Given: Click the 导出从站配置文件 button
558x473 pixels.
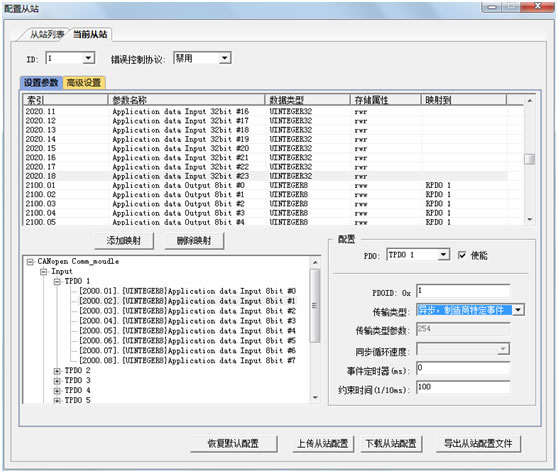Looking at the screenshot, I should 478,443.
